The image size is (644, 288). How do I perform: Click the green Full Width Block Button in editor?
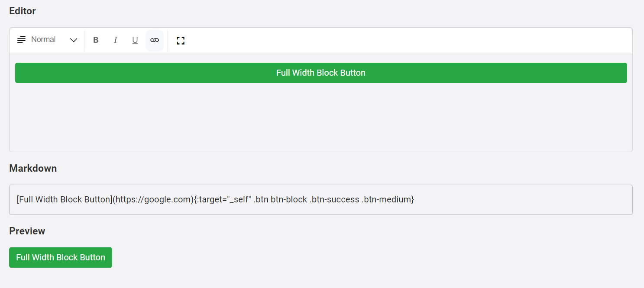click(x=320, y=73)
